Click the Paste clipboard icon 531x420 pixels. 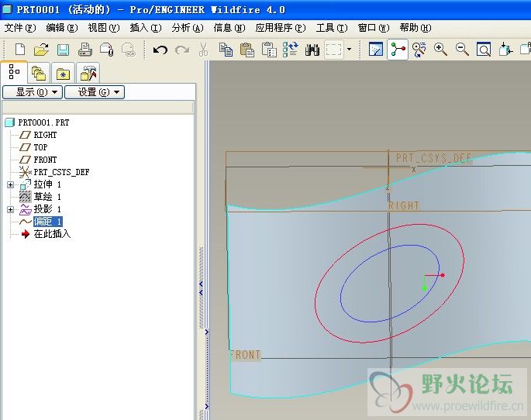click(247, 50)
